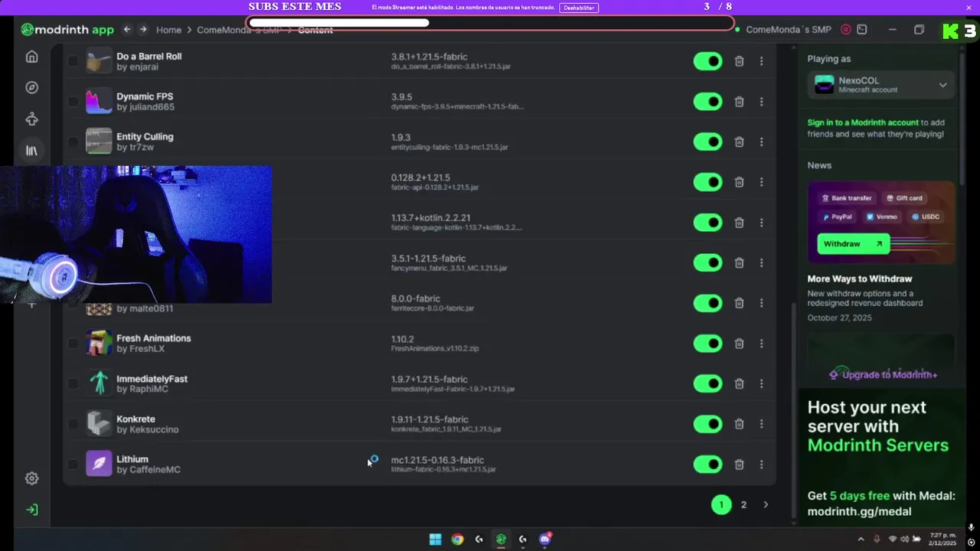Toggle off the 0.128.2+1.21.5 fabric-api mod
This screenshot has width=980, height=551.
point(707,182)
